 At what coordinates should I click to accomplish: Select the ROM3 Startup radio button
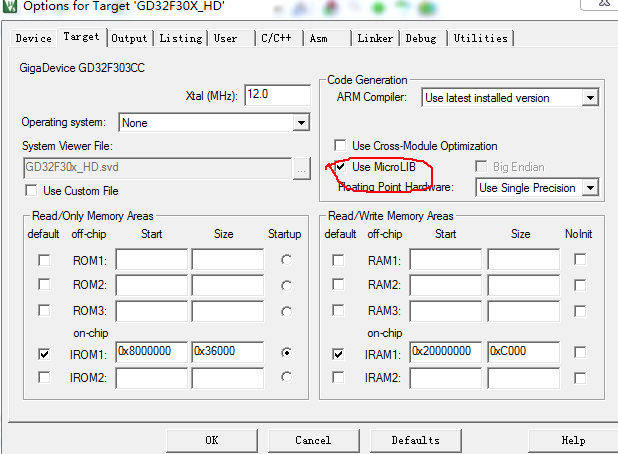287,312
